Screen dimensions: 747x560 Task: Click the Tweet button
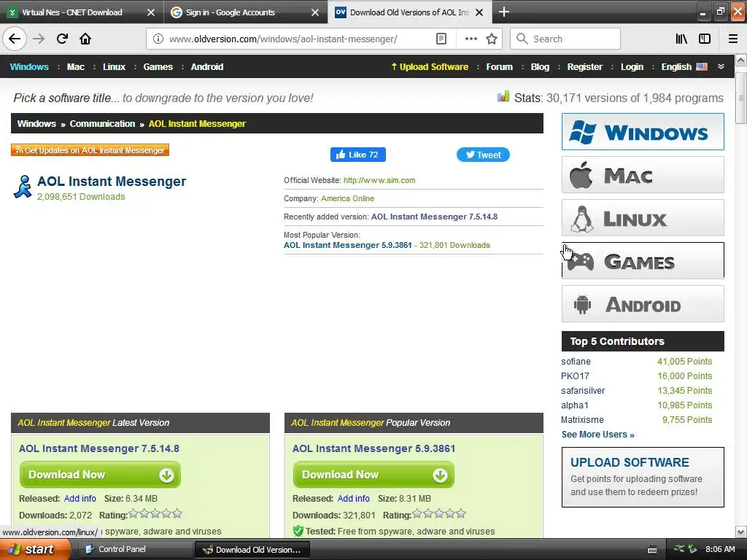tap(483, 155)
